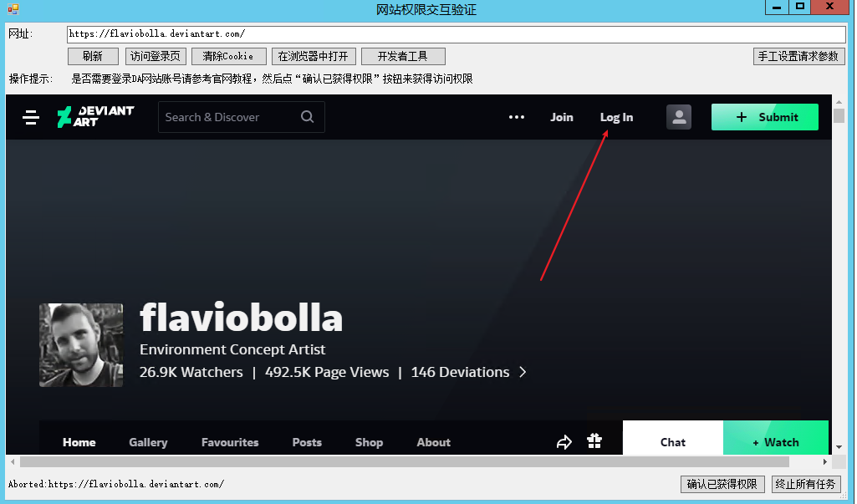Open 开发者工具 developer tools
This screenshot has height=504, width=857.
pyautogui.click(x=403, y=56)
